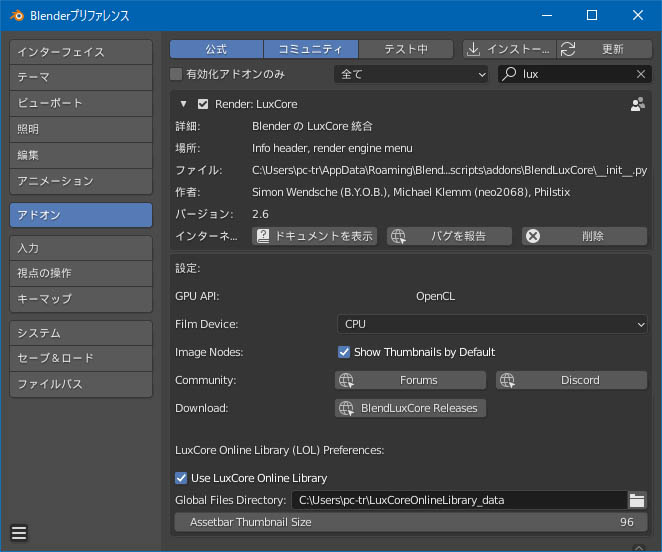Viewport: 662px width, 552px height.
Task: Click ドキュメントを表示 button
Action: [x=315, y=236]
